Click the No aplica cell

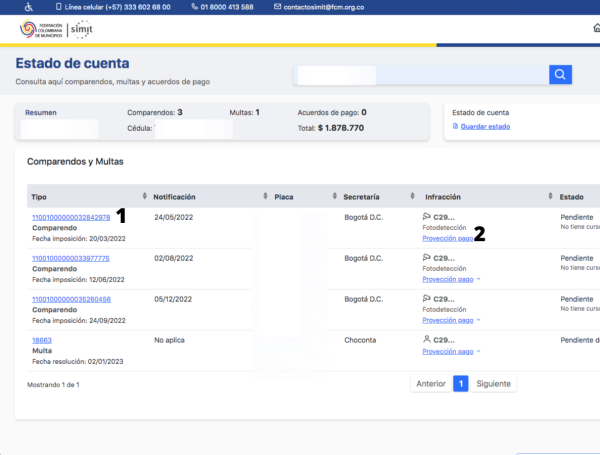pos(169,340)
